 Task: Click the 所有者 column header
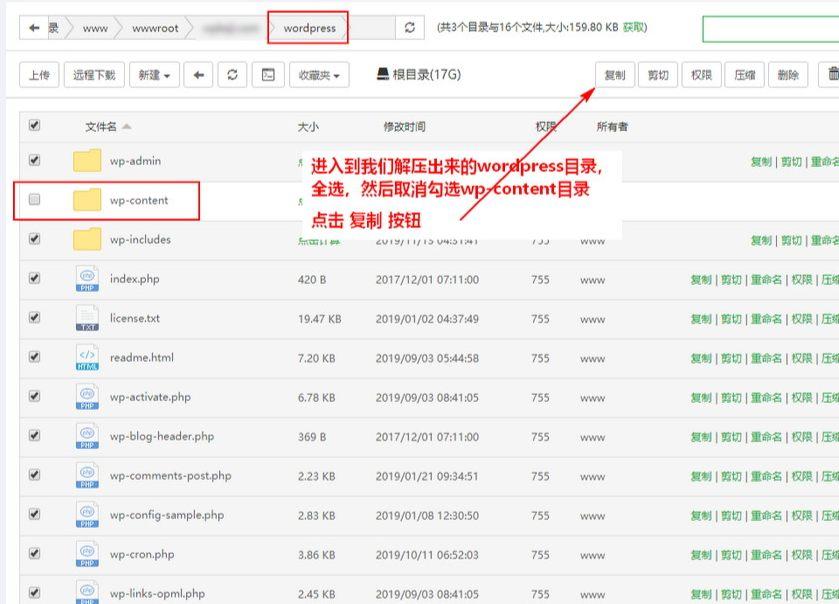pyautogui.click(x=612, y=127)
